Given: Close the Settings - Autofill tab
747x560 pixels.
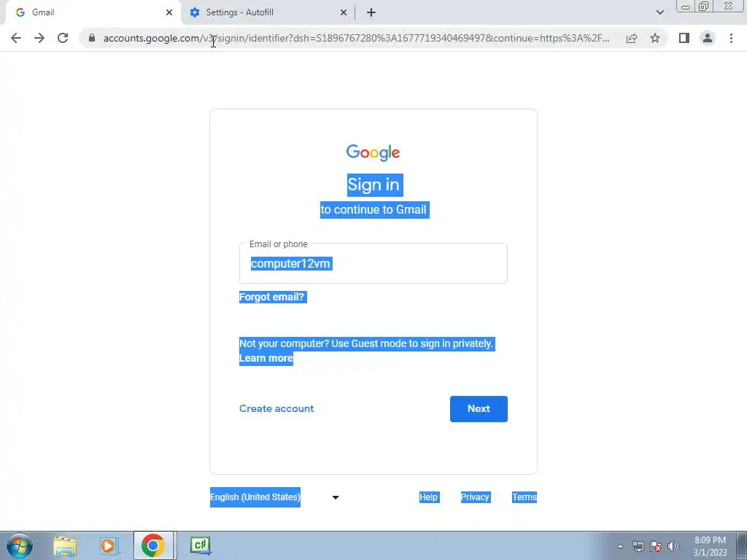Looking at the screenshot, I should (x=344, y=12).
